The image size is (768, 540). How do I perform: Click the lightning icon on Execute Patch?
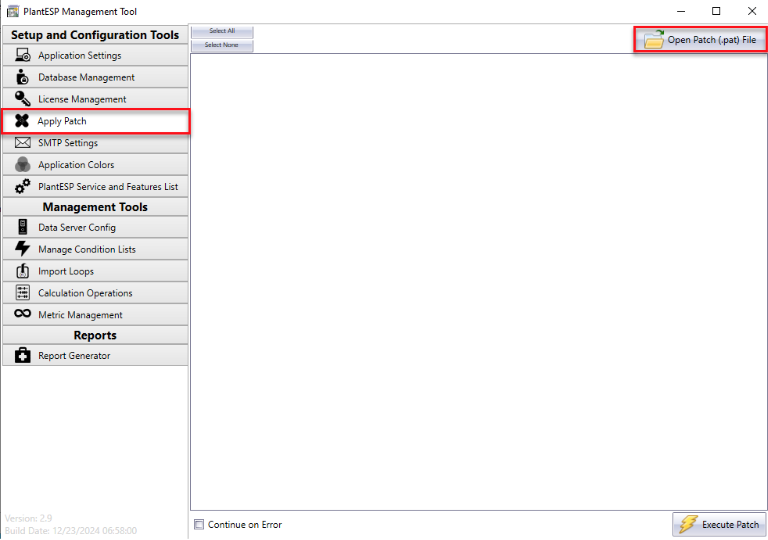(688, 524)
